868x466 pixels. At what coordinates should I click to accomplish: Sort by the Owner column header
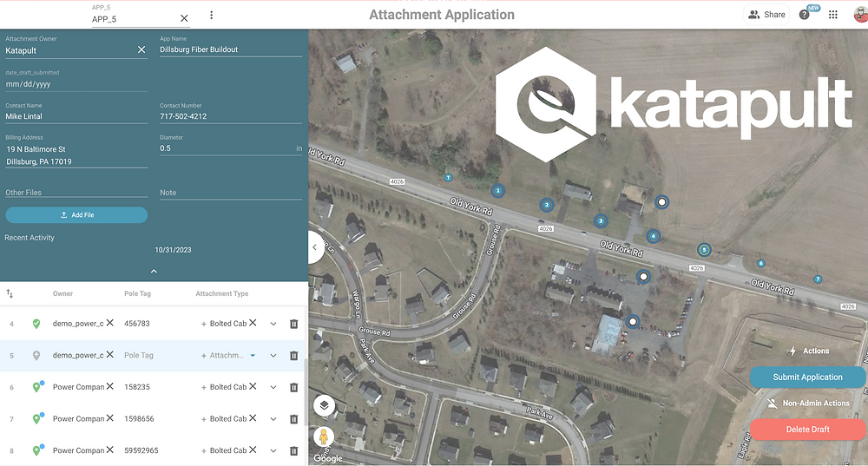62,294
